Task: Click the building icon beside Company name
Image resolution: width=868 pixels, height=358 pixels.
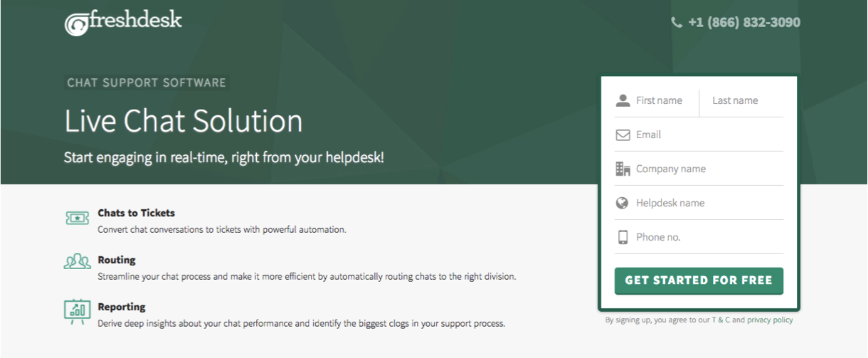Action: pos(623,169)
